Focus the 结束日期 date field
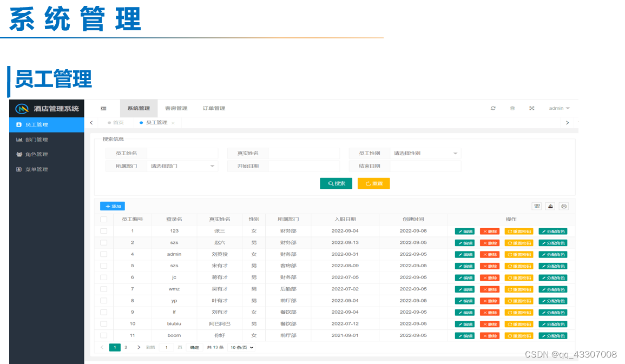The image size is (625, 364). (x=425, y=166)
